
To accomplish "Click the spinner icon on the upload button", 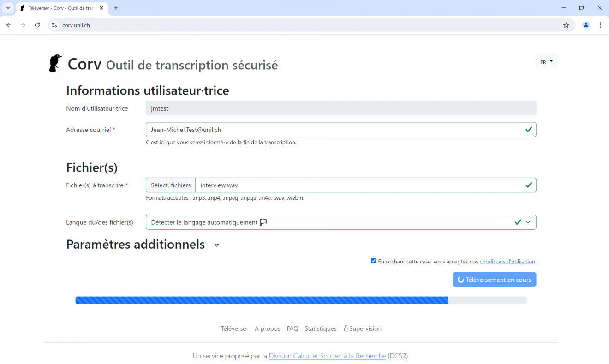I will pyautogui.click(x=460, y=279).
